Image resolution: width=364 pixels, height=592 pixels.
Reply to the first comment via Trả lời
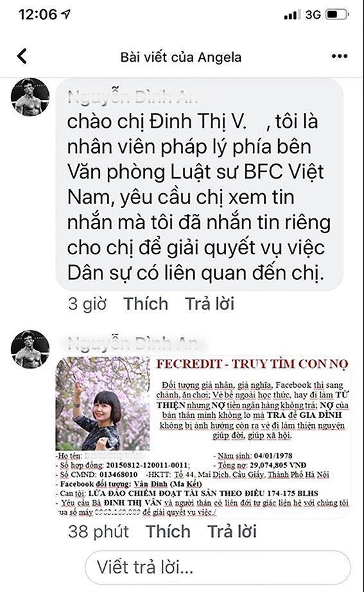(x=209, y=304)
